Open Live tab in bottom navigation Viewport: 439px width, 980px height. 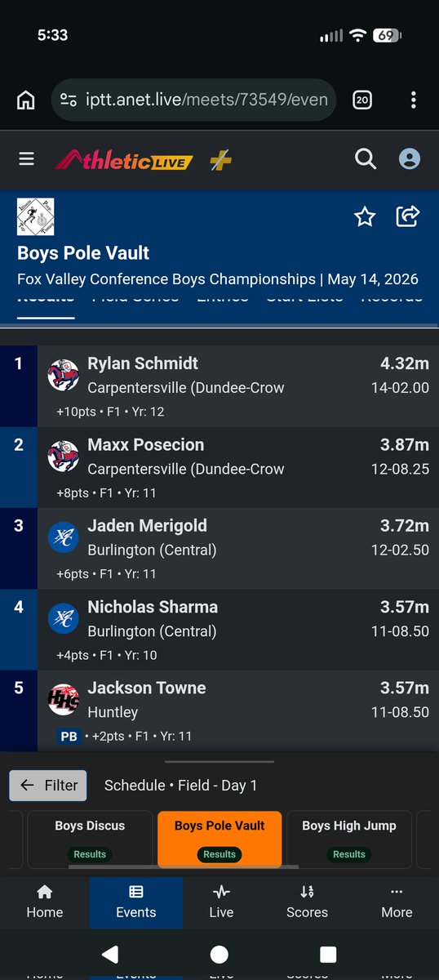pos(221,902)
